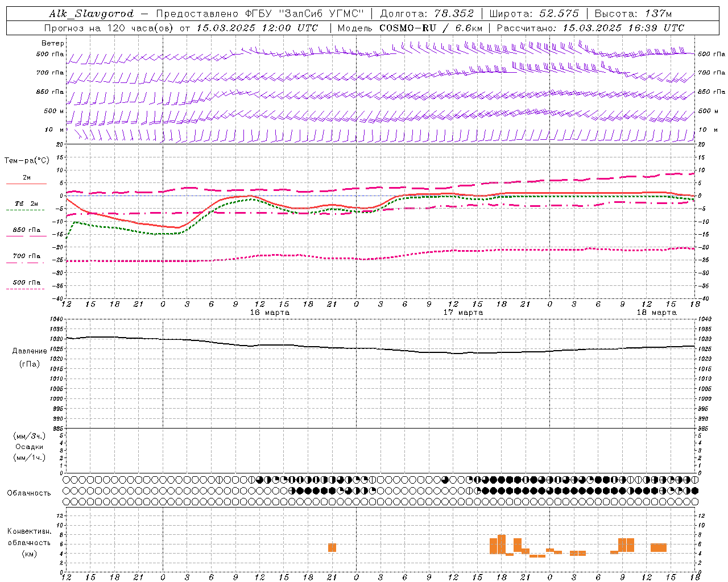
Task: Click the 'Конвективн.' panel label
Action: (29, 531)
